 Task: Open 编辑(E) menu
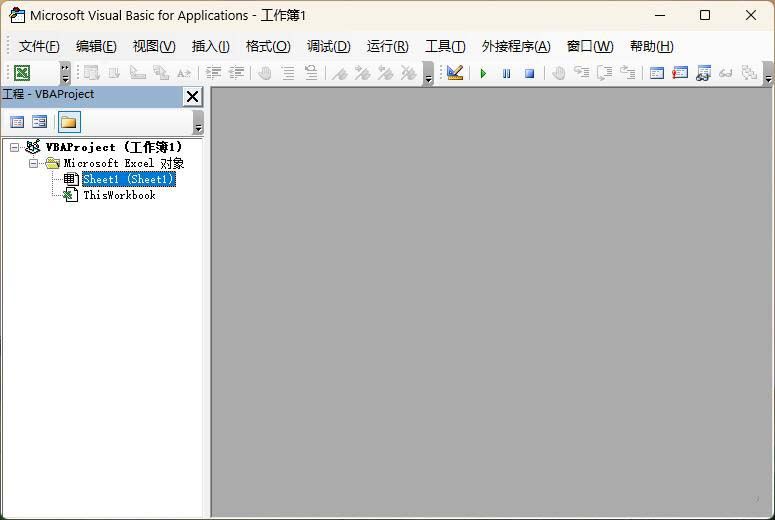pyautogui.click(x=96, y=46)
